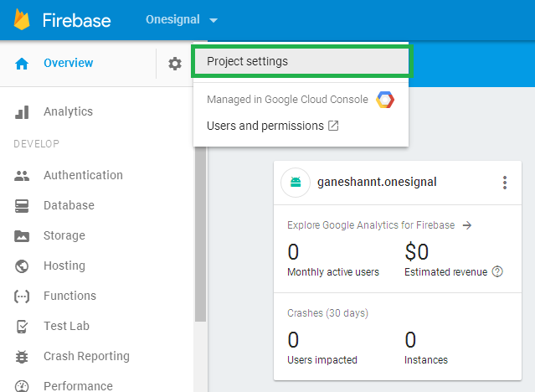
Task: Click the Firebase flame logo icon
Action: tap(22, 20)
